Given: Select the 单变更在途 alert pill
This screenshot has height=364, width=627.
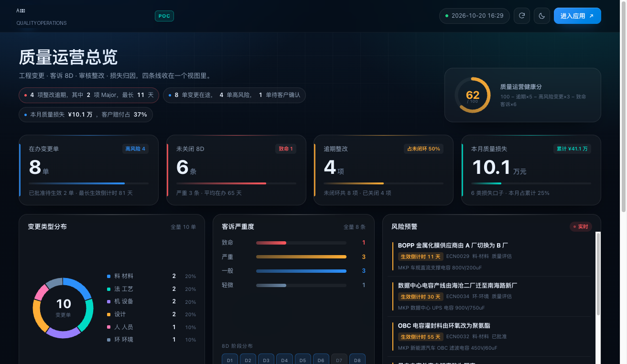Looking at the screenshot, I should coord(234,95).
